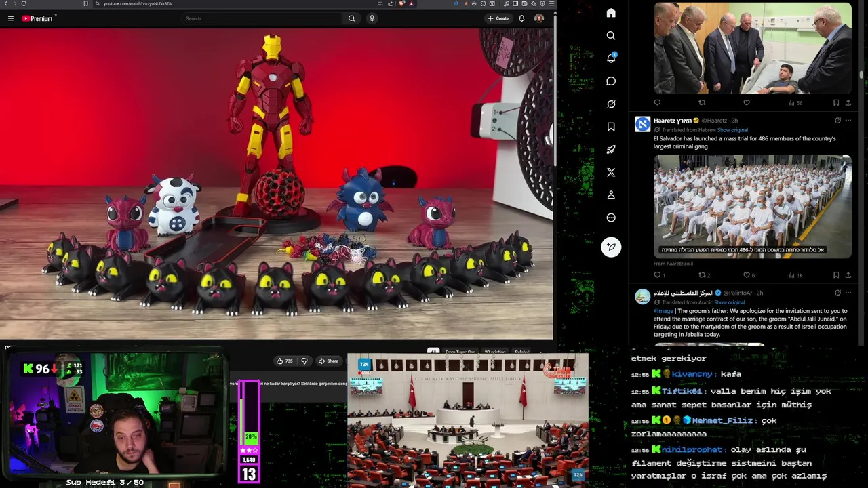Compose new post with feather button
The width and height of the screenshot is (868, 488).
tap(611, 247)
